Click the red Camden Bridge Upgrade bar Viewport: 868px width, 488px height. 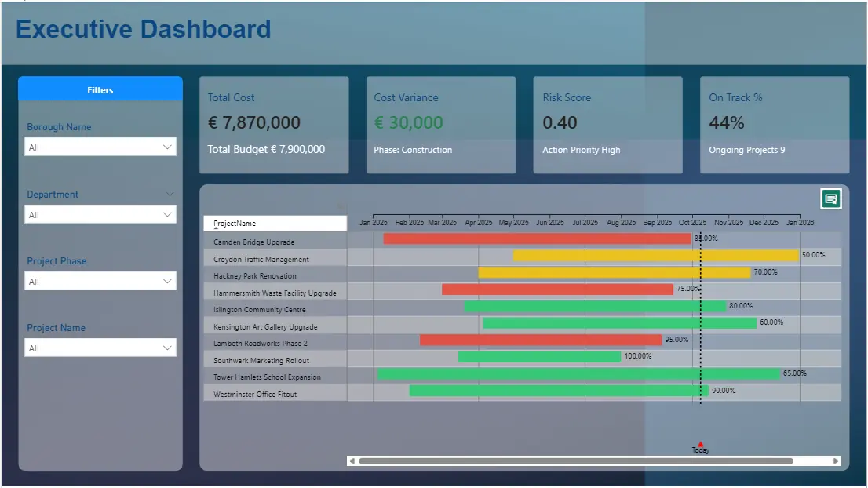pos(537,239)
